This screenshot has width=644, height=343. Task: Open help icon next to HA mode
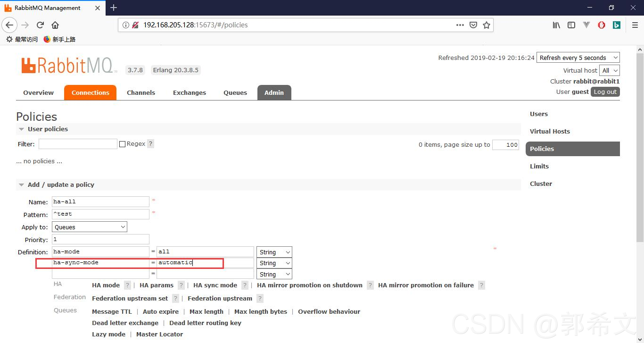[x=127, y=285]
